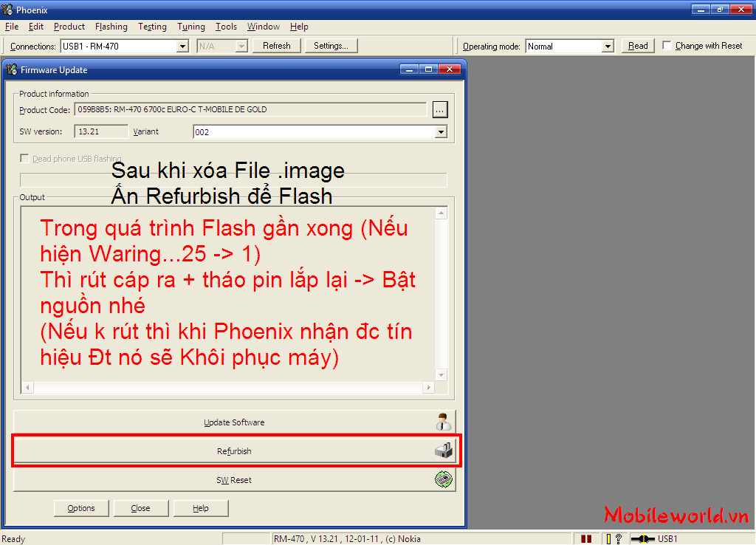Click the Refurbish button
Image resolution: width=756 pixels, height=545 pixels.
[x=234, y=451]
